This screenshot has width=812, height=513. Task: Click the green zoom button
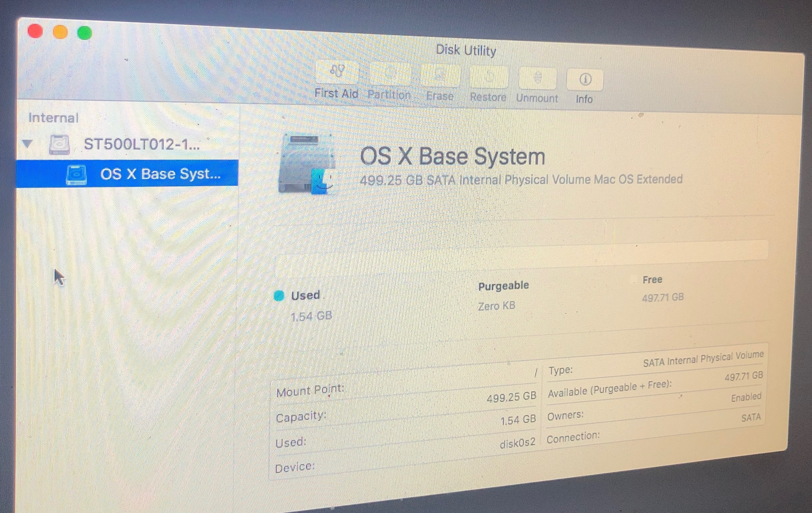click(x=84, y=32)
